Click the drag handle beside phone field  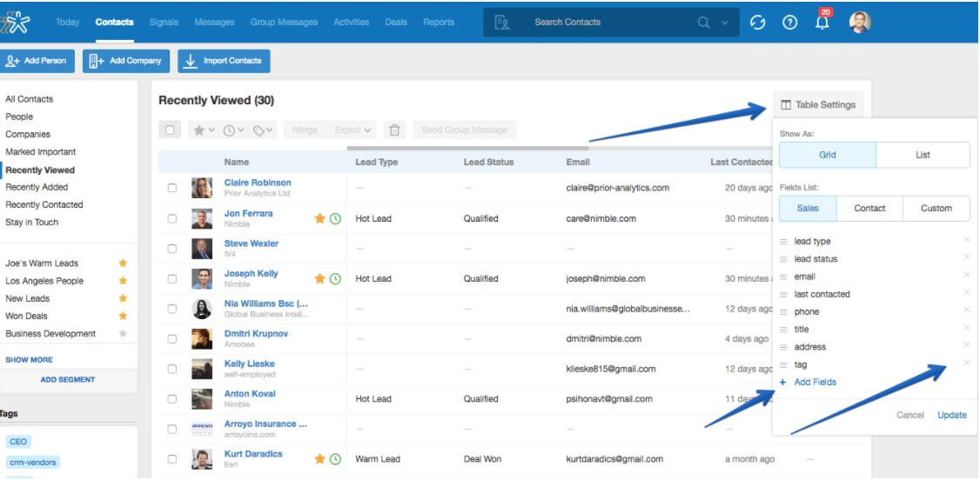tap(783, 311)
